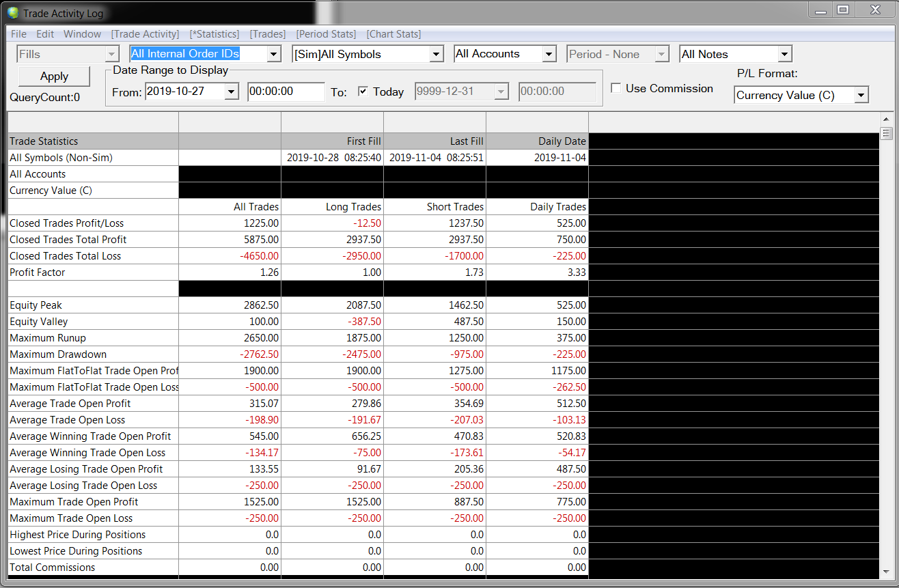Click the vertical scrollbar thumb
The height and width of the screenshot is (588, 899).
click(x=887, y=133)
